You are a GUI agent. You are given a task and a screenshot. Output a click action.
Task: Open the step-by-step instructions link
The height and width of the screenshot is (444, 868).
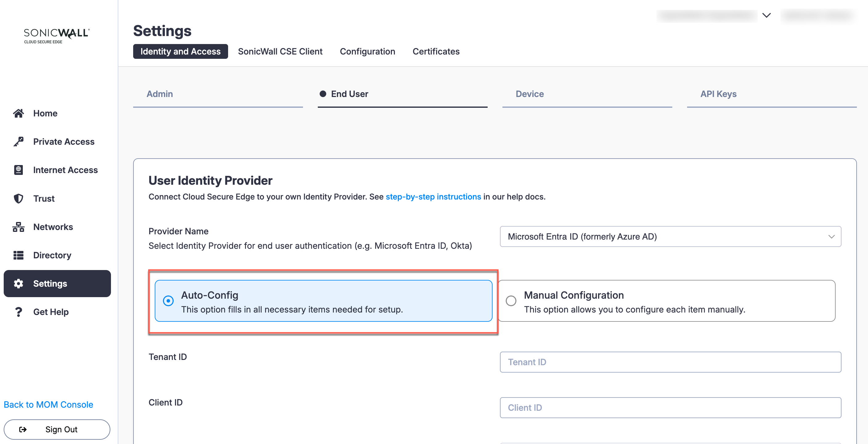click(x=433, y=196)
